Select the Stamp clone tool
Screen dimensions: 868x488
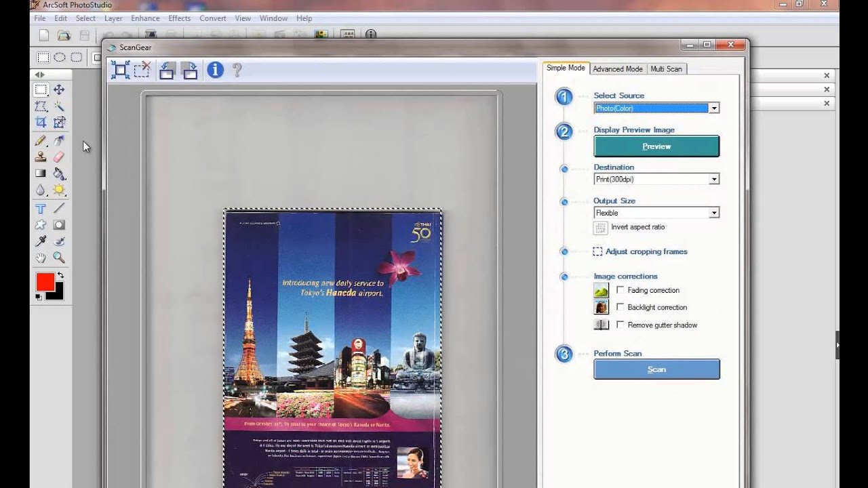click(41, 157)
